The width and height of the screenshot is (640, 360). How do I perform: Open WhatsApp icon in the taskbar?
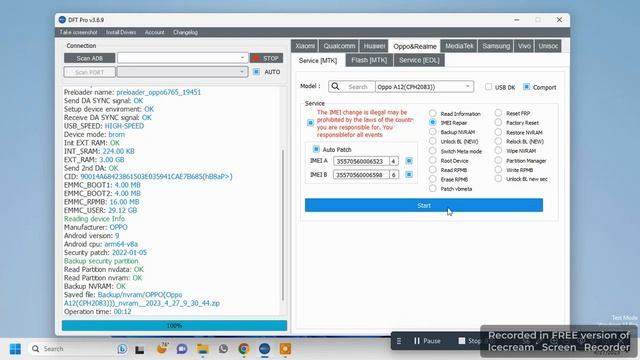tap(223, 349)
